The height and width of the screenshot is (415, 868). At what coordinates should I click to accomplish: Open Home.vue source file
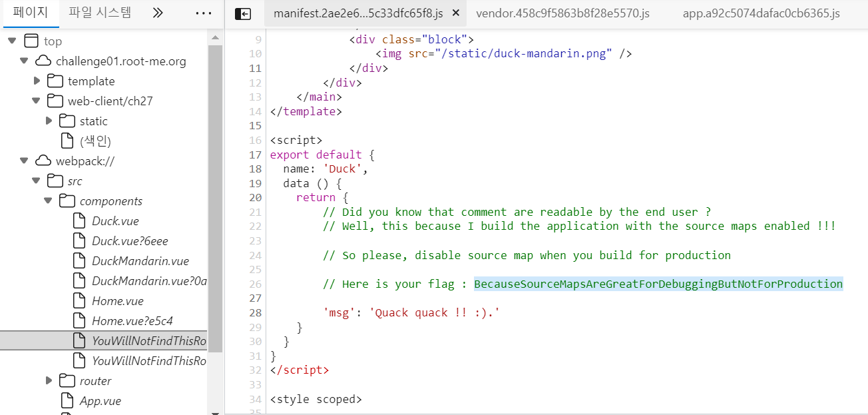coord(118,301)
